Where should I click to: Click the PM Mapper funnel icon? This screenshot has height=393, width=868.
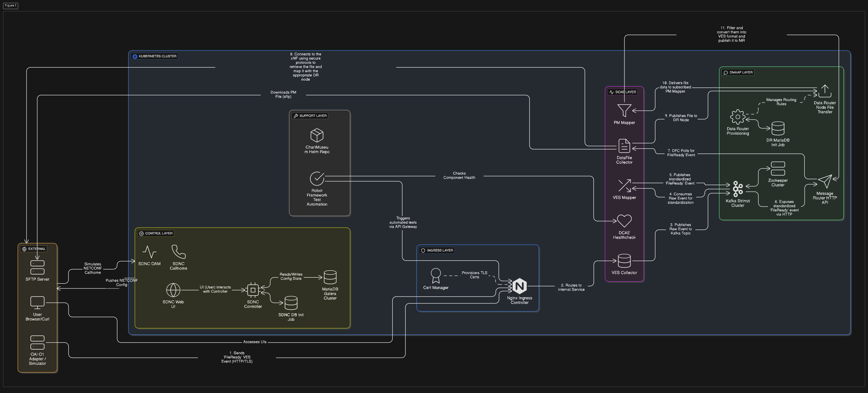624,110
